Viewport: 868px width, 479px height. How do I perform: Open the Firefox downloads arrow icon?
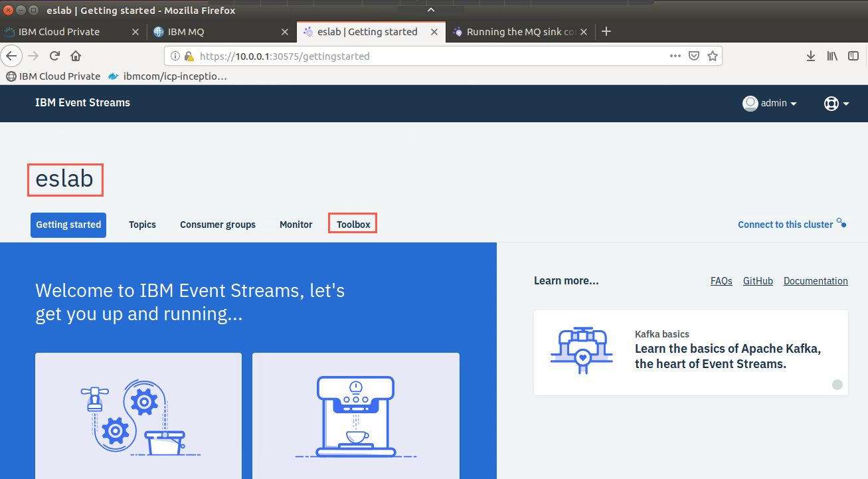811,56
